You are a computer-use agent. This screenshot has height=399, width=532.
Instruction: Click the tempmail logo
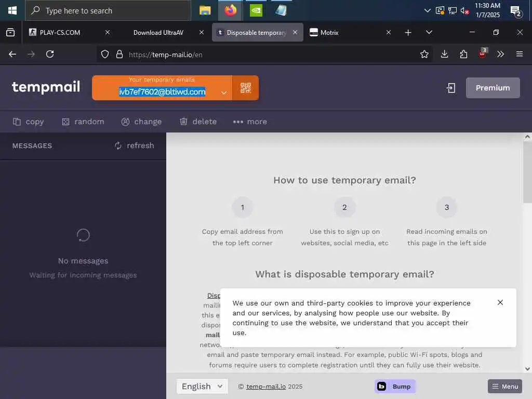pyautogui.click(x=46, y=87)
